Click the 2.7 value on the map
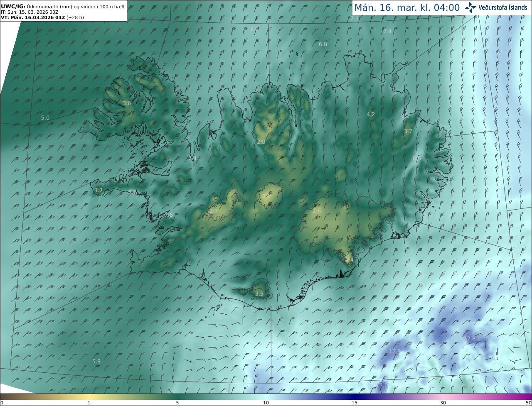This screenshot has width=532, height=406. tap(213, 211)
